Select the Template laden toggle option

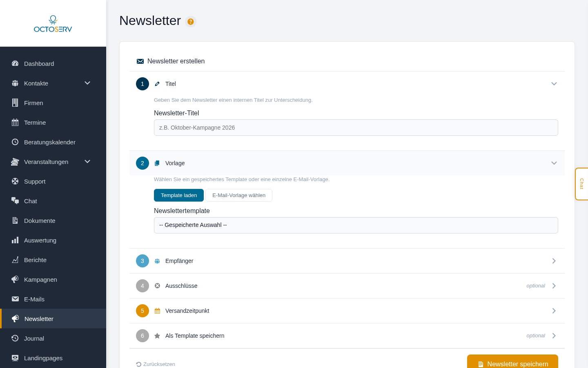(x=179, y=195)
